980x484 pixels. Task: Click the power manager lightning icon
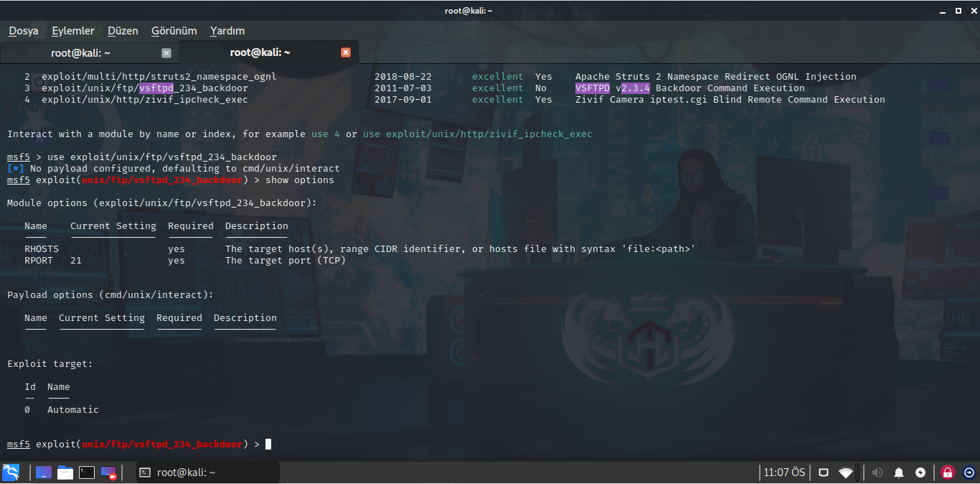[920, 473]
